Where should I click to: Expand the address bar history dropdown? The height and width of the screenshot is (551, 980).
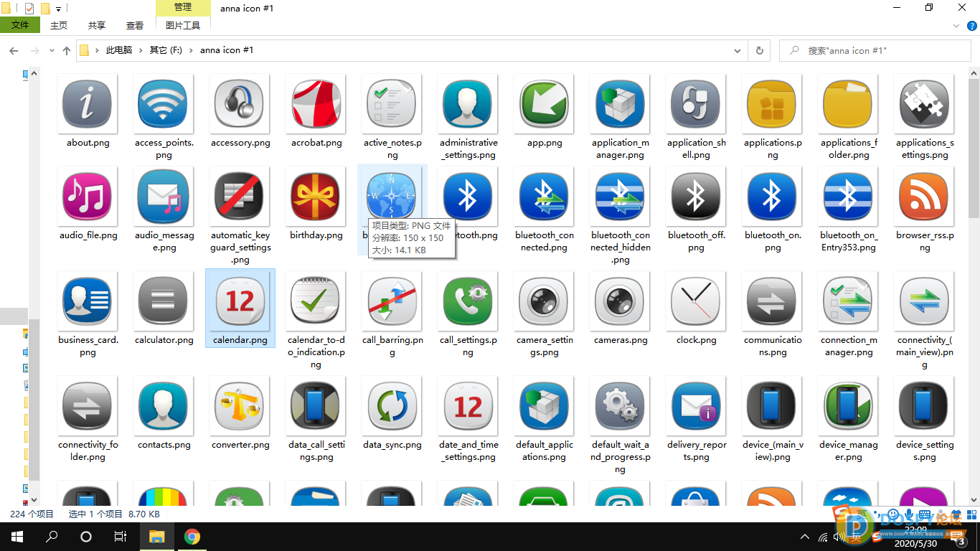pyautogui.click(x=738, y=51)
